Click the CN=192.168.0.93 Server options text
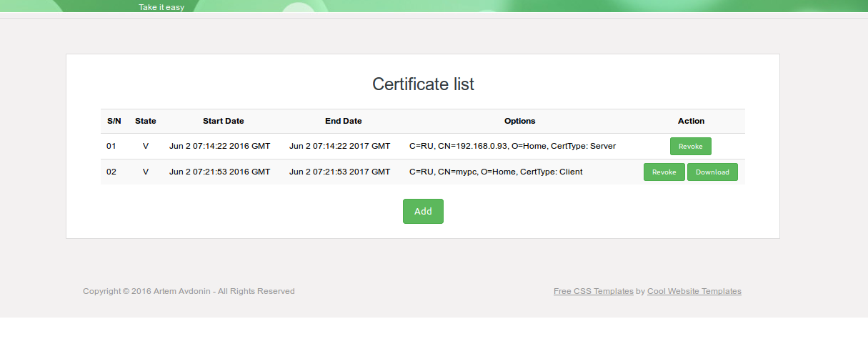Screen dimensions: 868x349 512,146
